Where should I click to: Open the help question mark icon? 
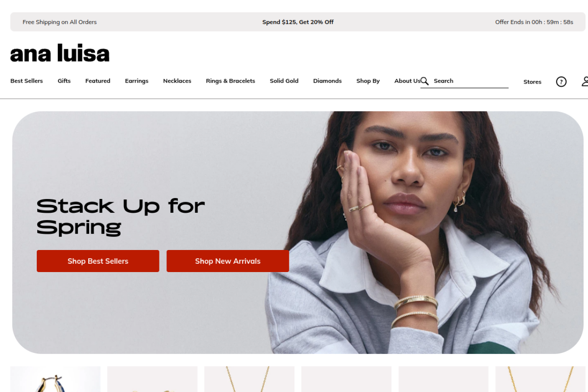click(x=561, y=82)
